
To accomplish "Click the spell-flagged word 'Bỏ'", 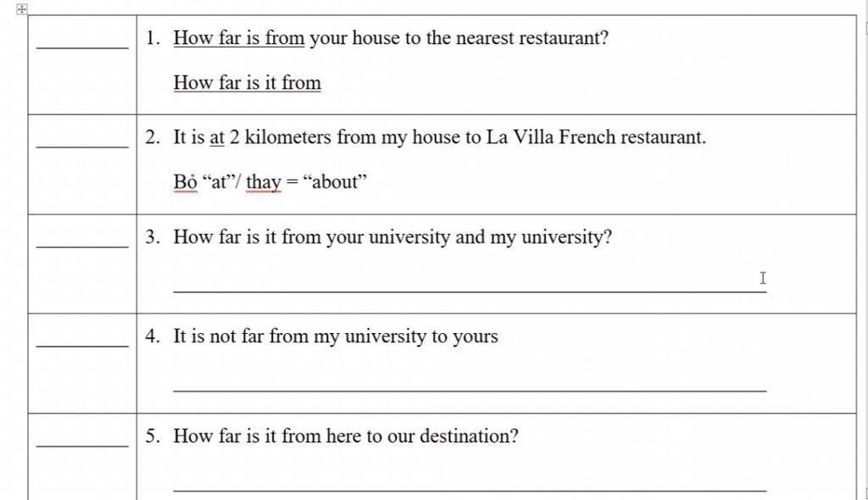I will tap(185, 181).
